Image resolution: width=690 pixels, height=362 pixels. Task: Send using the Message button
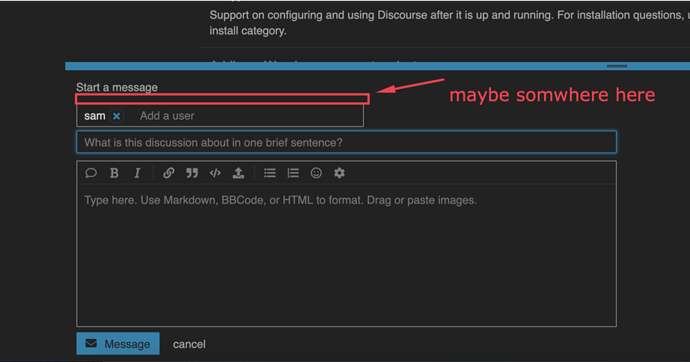(118, 344)
